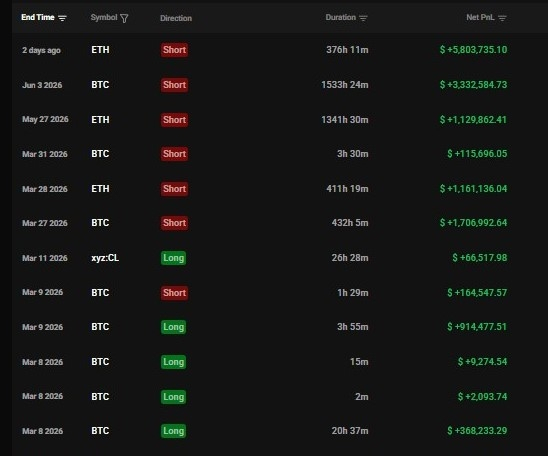The height and width of the screenshot is (456, 548).
Task: Click the 1533h 24m duration value
Action: 345,85
